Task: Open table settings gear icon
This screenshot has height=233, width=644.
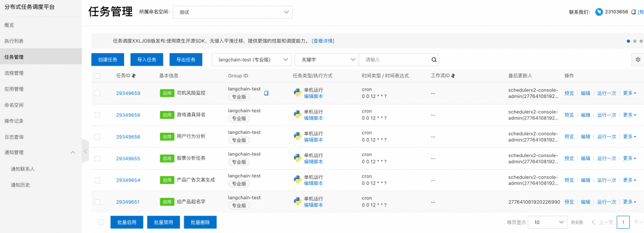Action: click(x=638, y=60)
